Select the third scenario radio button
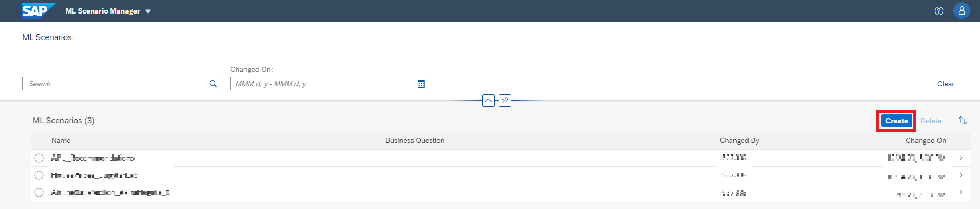980x209 pixels. tap(39, 192)
